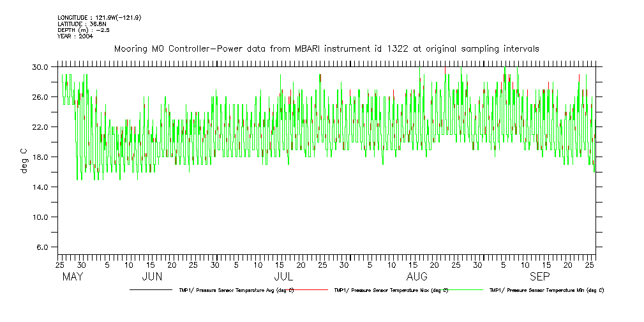This screenshot has width=644, height=322.
Task: Click the YEAR : 2004 header text
Action: [x=75, y=36]
